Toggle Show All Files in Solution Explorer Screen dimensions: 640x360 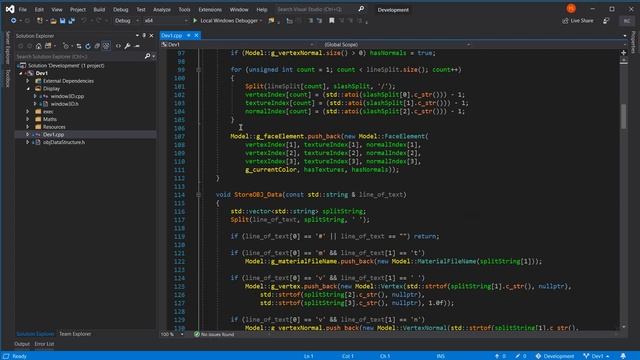point(106,46)
